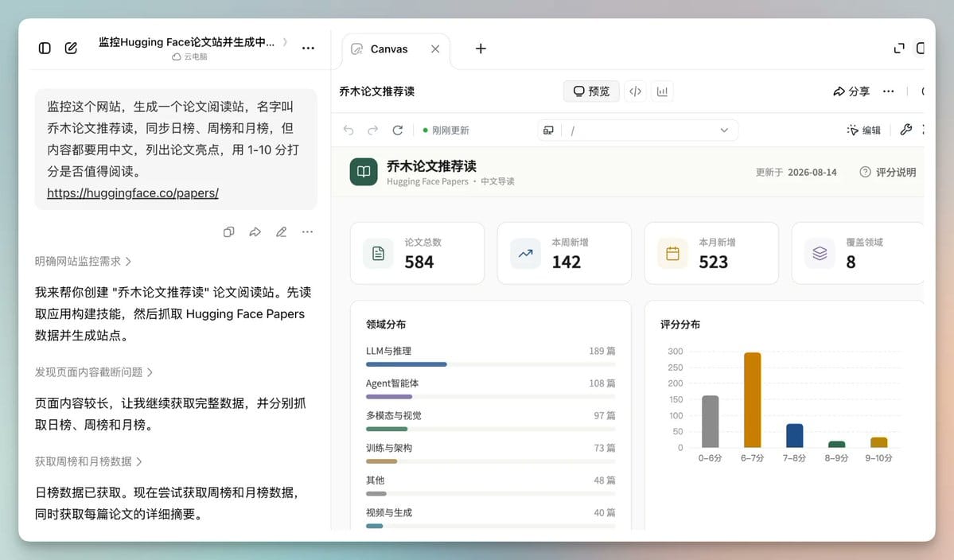The image size is (954, 560).
Task: Expand the 发现页面内容截断问题 step
Action: tap(94, 372)
